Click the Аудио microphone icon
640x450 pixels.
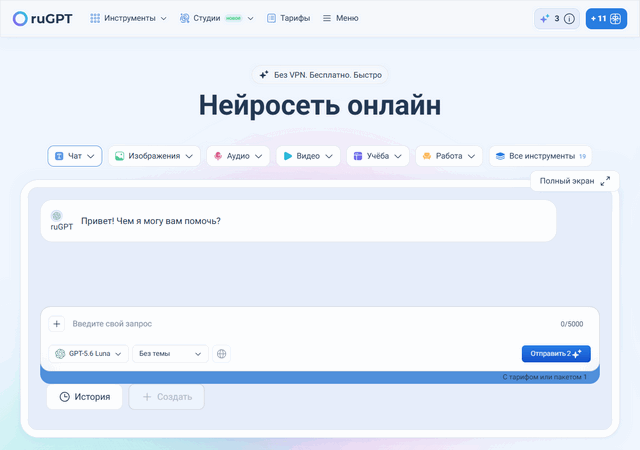pyautogui.click(x=218, y=156)
